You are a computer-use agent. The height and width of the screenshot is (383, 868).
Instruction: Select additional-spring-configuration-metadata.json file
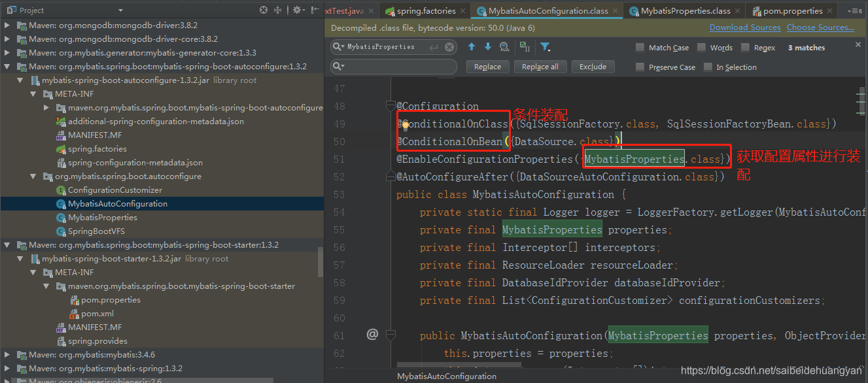(156, 121)
